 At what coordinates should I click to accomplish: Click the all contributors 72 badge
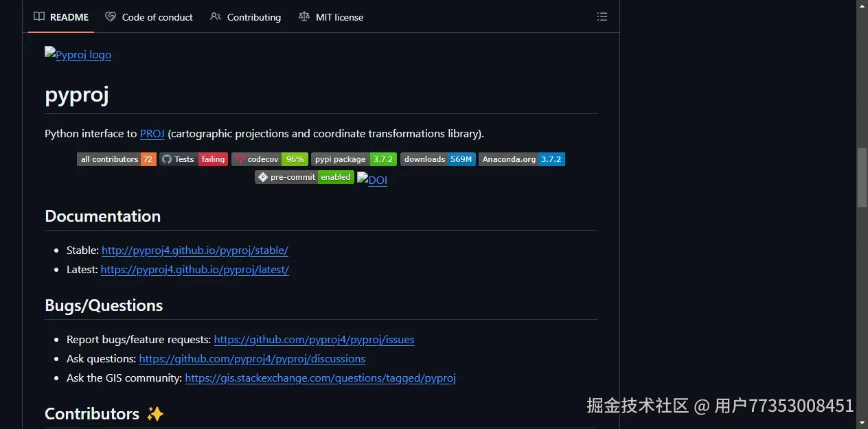click(117, 159)
